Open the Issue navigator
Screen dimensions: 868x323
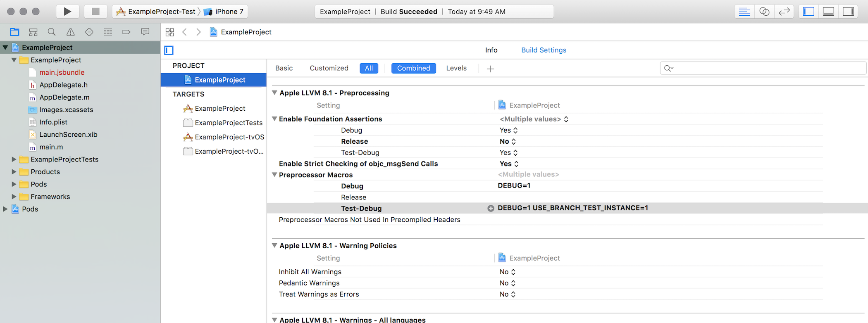pos(71,32)
